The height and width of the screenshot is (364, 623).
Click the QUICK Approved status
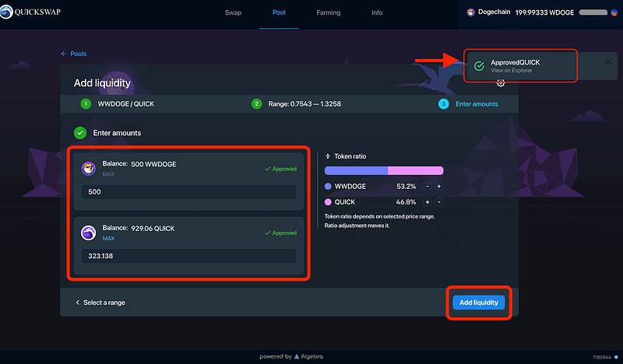point(281,233)
